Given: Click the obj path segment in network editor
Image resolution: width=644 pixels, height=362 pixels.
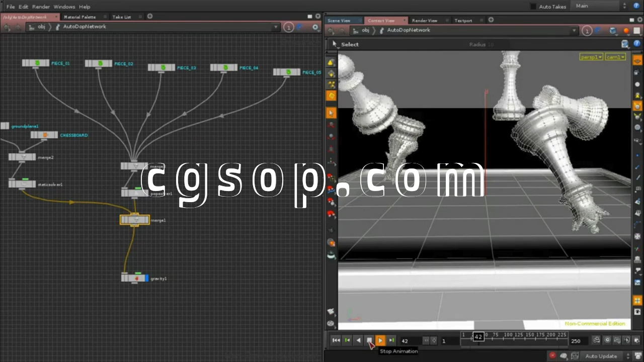Looking at the screenshot, I should point(42,27).
